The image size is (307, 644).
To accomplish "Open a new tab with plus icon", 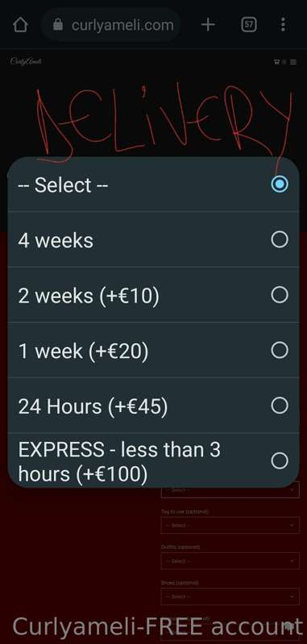I will tap(208, 25).
